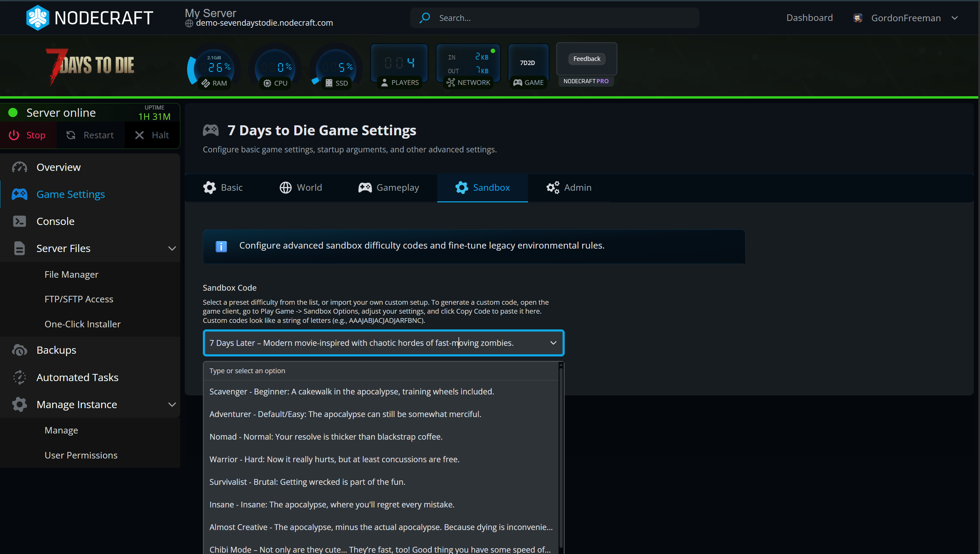The width and height of the screenshot is (980, 554).
Task: Collapse the Manage Instance section
Action: coord(172,404)
